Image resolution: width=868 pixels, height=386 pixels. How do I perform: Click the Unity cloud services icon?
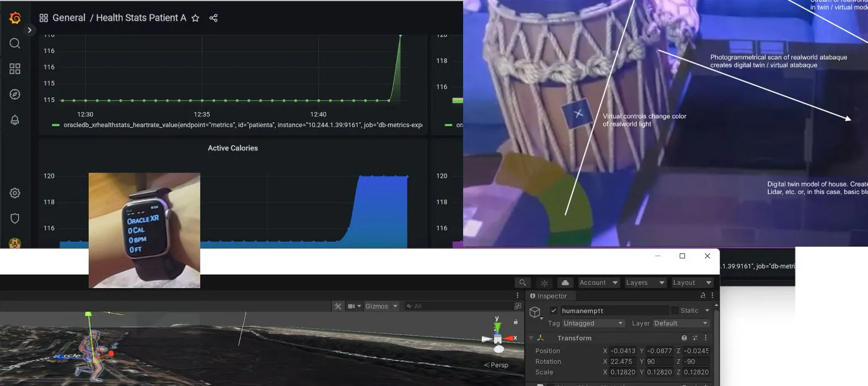pos(565,283)
